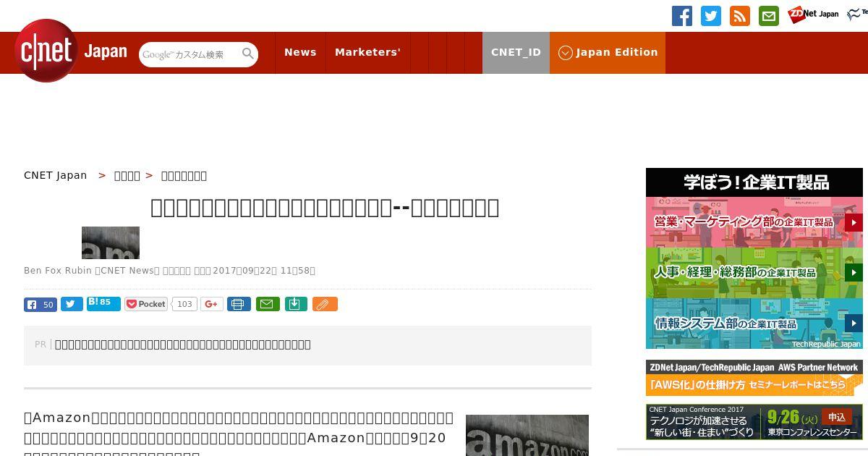Screen dimensions: 868x456
Task: Click the arrow on the 情報システム部 banner
Action: coord(854,324)
